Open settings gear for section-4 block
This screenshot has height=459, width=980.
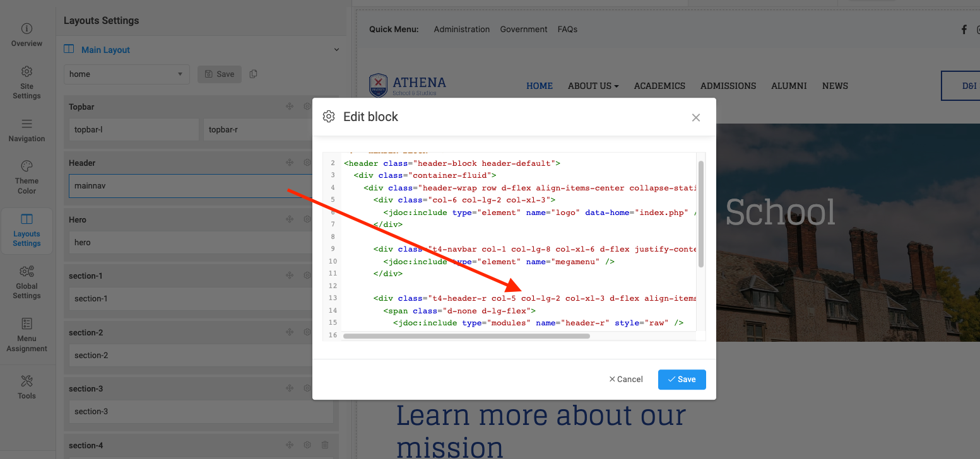[307, 445]
